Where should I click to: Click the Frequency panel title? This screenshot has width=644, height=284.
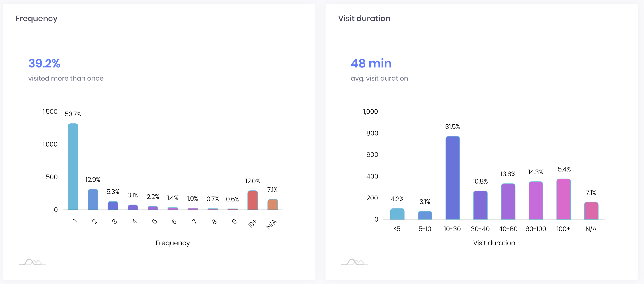coord(37,19)
